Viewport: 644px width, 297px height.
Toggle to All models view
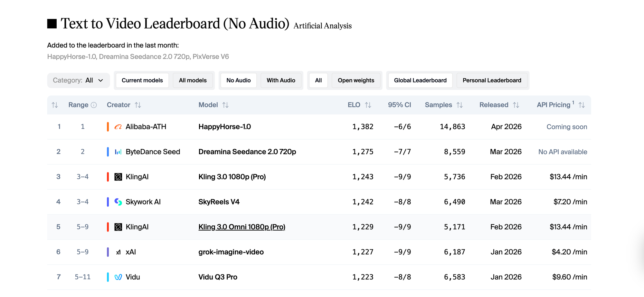[193, 80]
